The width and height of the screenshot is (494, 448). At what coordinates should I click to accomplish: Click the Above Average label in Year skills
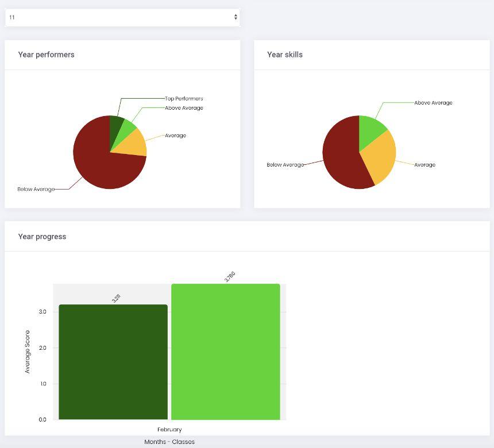coord(434,103)
